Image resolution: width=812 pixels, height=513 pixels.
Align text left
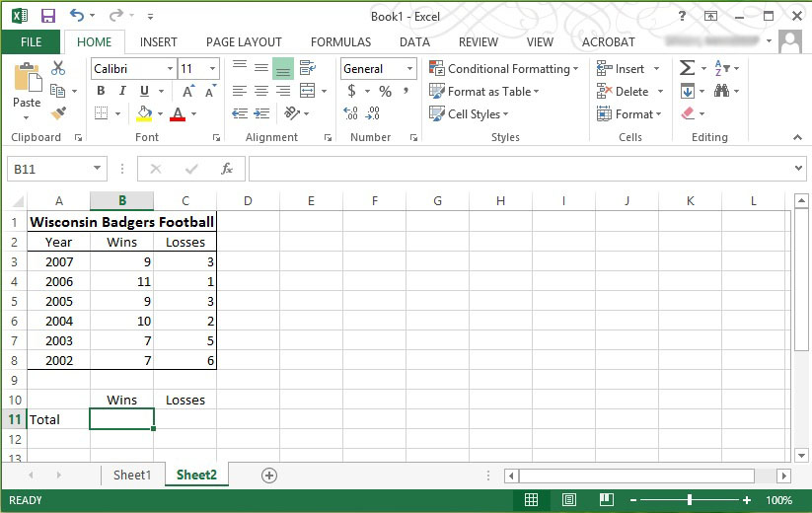[x=239, y=91]
